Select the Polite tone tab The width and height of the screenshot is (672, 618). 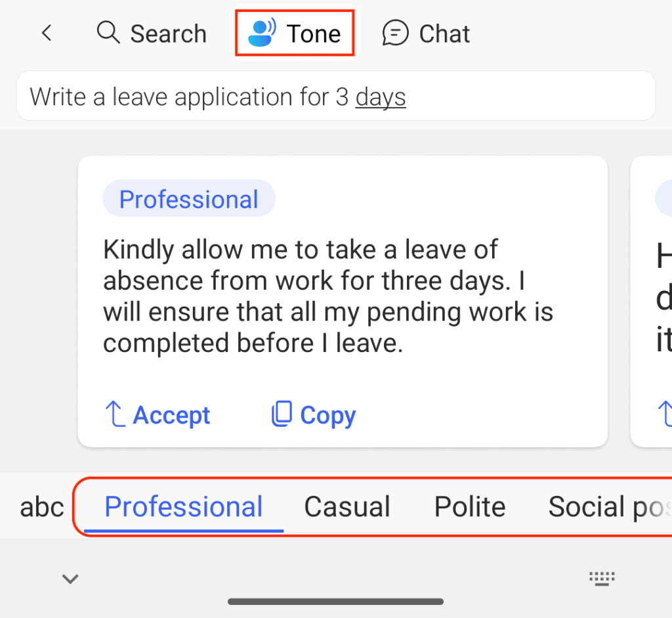(469, 506)
